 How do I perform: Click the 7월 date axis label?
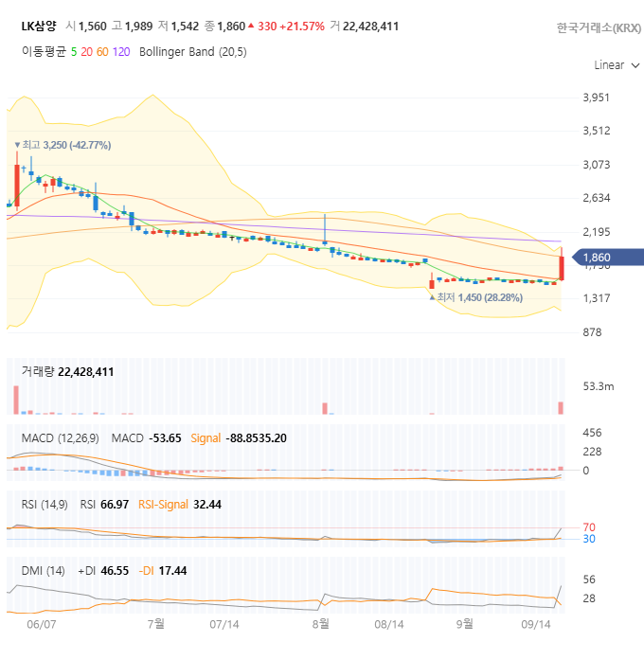[x=155, y=624]
